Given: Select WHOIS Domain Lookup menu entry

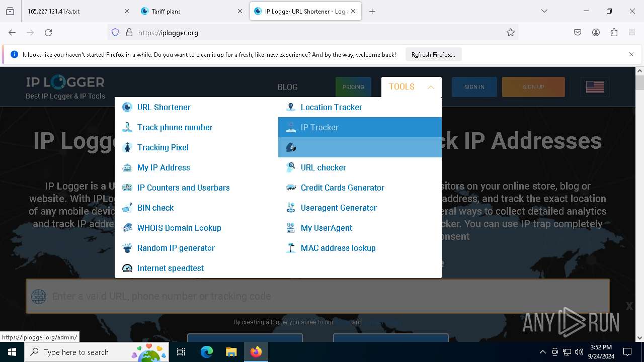Looking at the screenshot, I should tap(196, 228).
